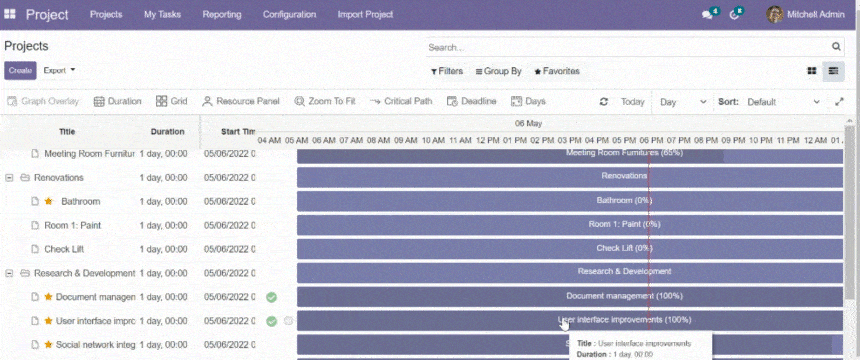The height and width of the screenshot is (360, 860).
Task: Toggle the Duration toolbar option
Action: click(x=117, y=102)
